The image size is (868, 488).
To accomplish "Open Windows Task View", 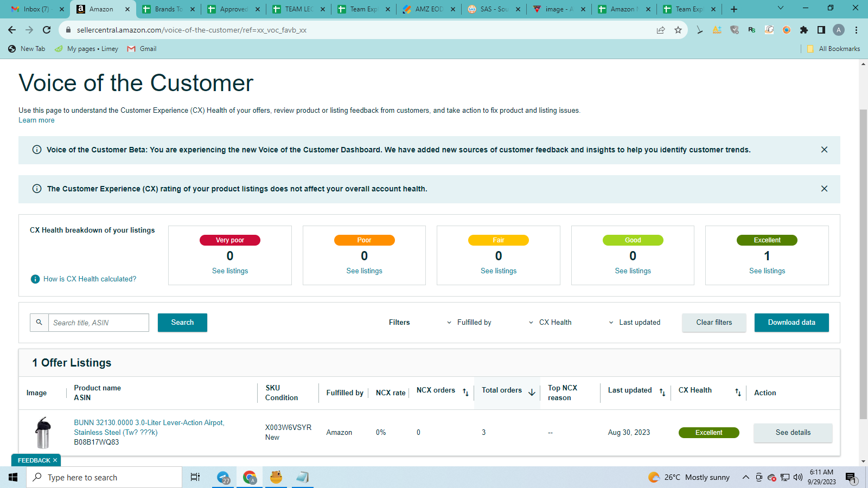I will [195, 477].
